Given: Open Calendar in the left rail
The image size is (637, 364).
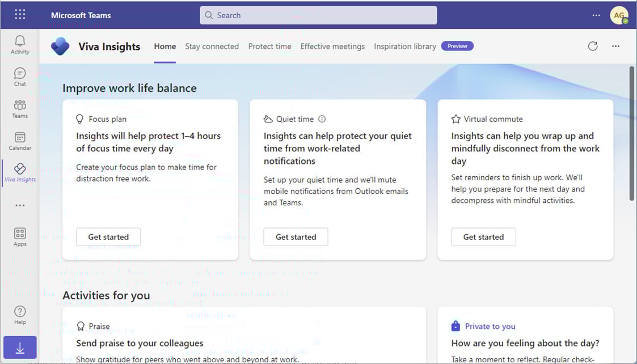Looking at the screenshot, I should [20, 141].
